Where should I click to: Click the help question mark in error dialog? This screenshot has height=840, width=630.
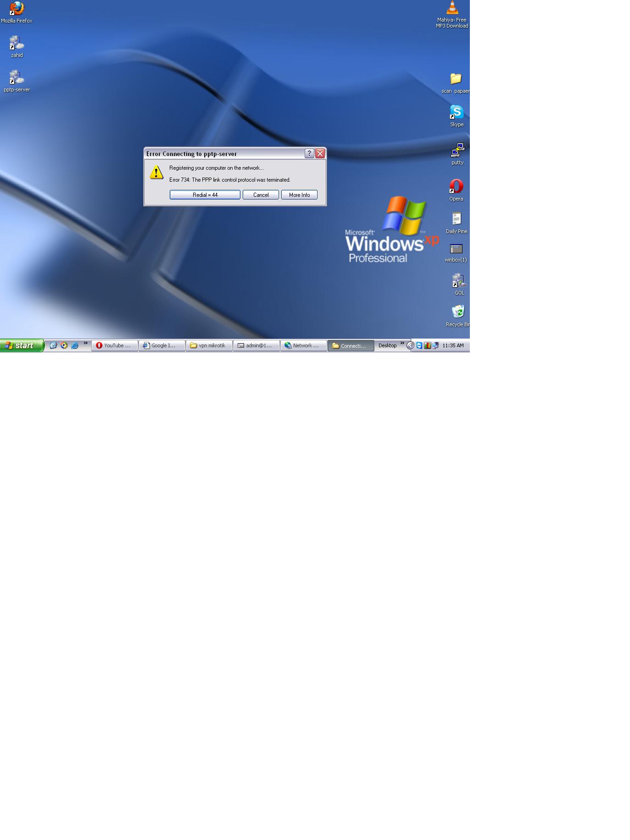click(x=309, y=154)
